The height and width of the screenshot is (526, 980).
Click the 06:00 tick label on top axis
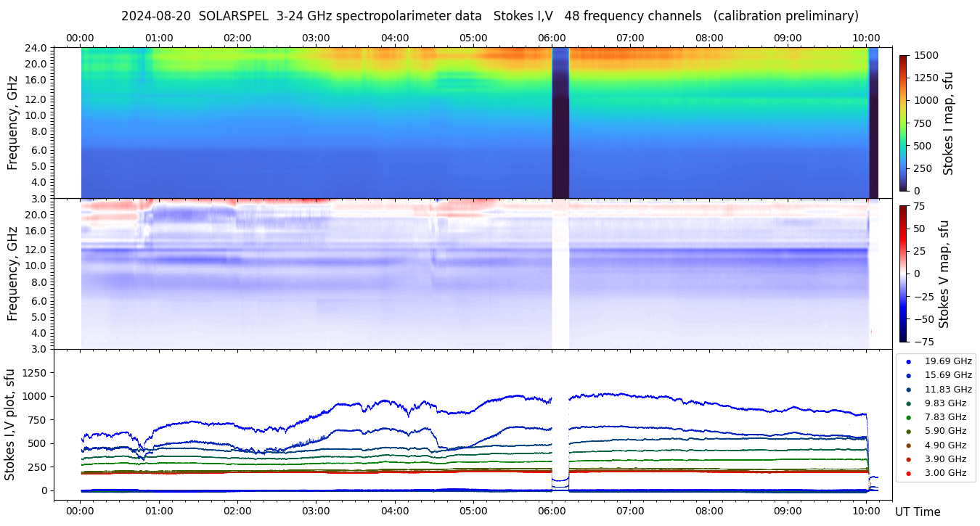pos(552,38)
